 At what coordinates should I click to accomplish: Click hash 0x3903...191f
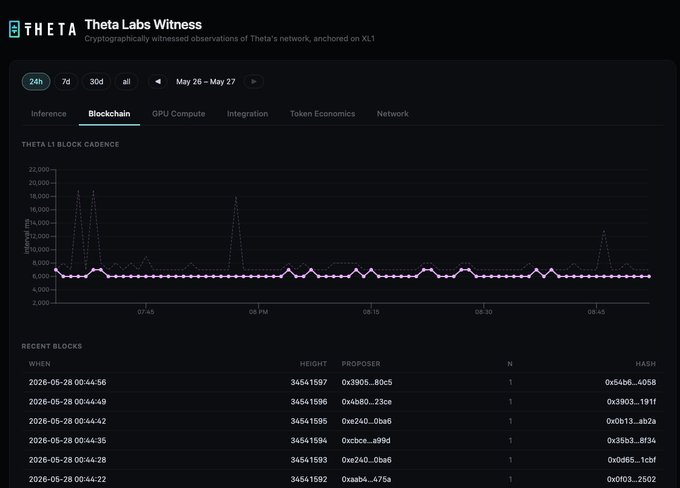631,402
